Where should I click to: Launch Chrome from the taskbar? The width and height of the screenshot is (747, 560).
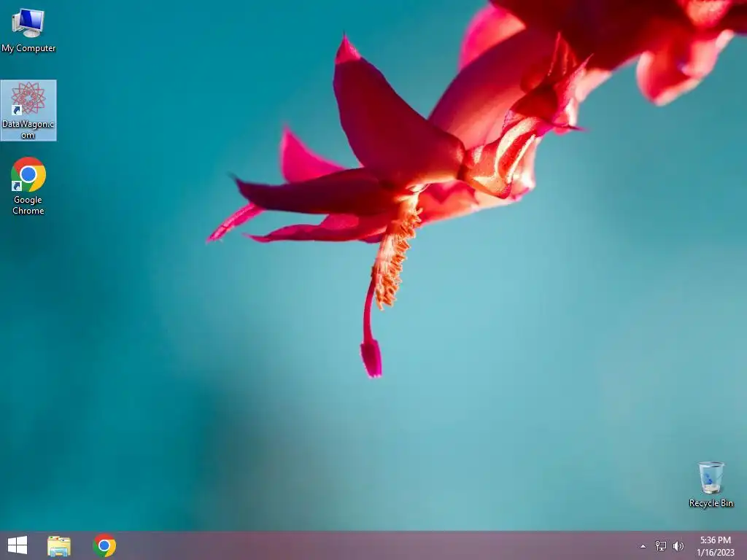click(x=104, y=545)
